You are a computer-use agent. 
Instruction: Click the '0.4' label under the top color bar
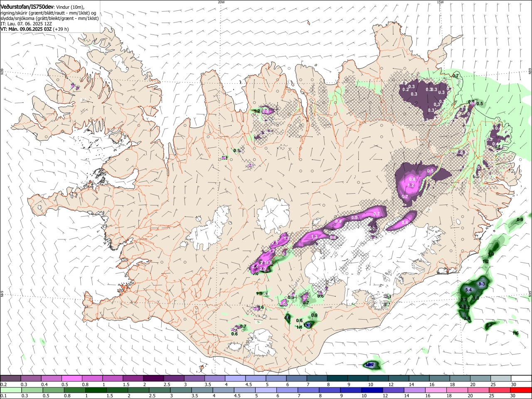pos(44,384)
